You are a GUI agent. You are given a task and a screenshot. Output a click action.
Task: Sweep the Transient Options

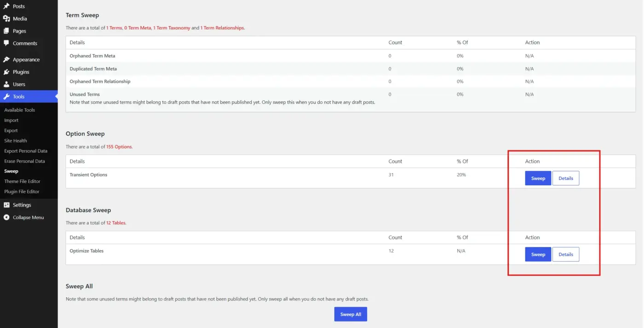click(538, 178)
